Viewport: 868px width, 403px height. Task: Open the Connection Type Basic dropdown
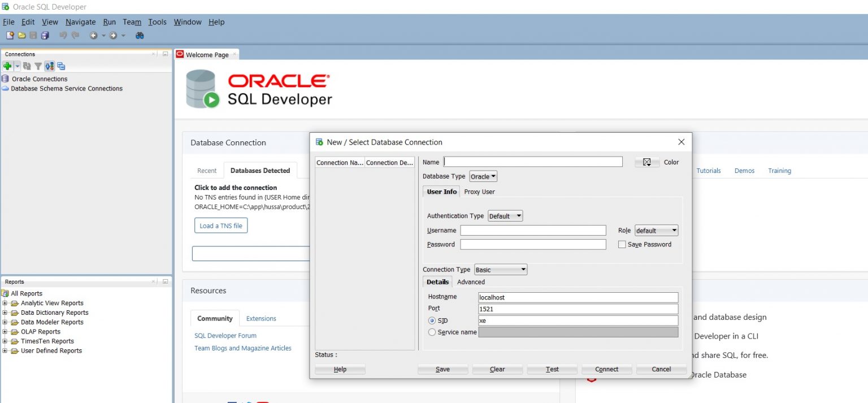coord(501,270)
